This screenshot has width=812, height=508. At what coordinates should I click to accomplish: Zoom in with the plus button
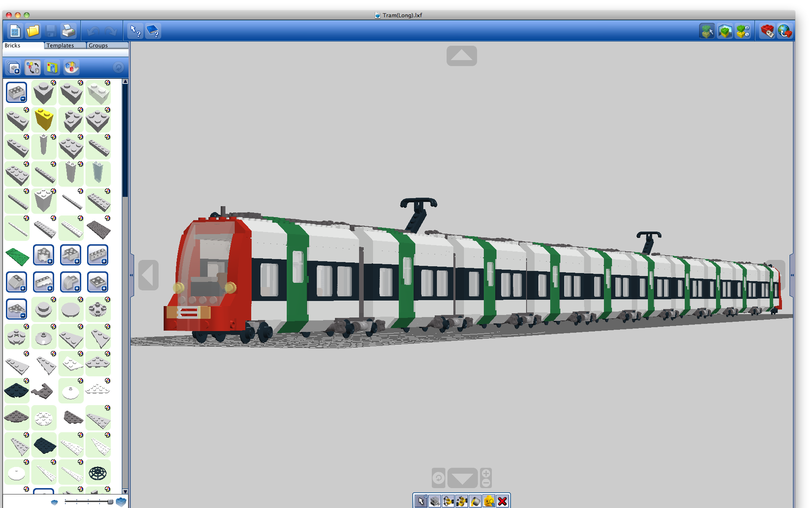pyautogui.click(x=486, y=473)
